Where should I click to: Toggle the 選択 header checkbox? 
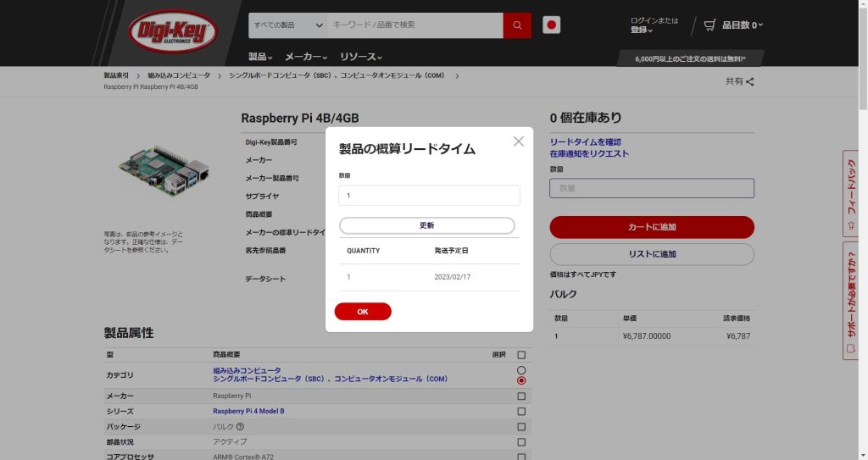[x=521, y=355]
